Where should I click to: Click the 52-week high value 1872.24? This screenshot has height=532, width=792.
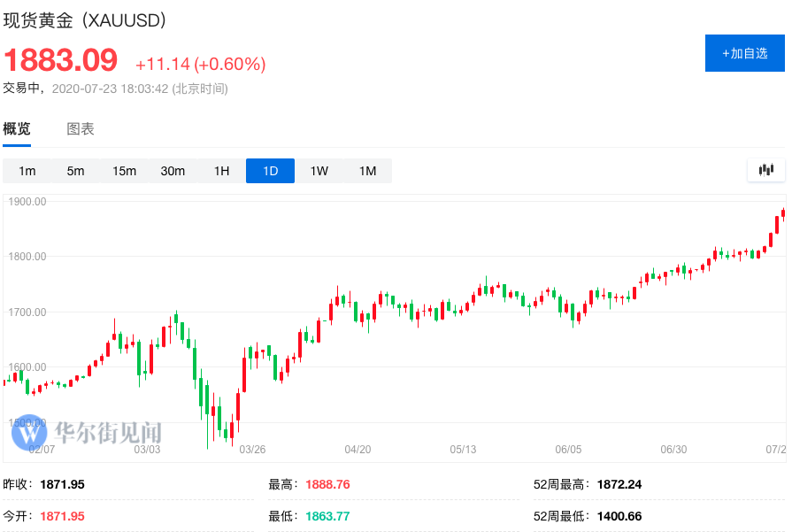point(619,484)
